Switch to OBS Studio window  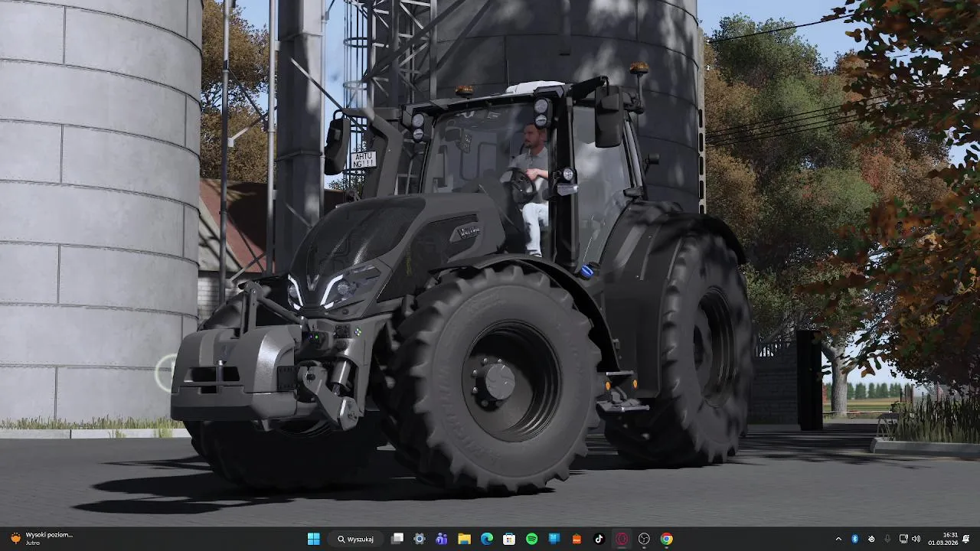coord(644,539)
